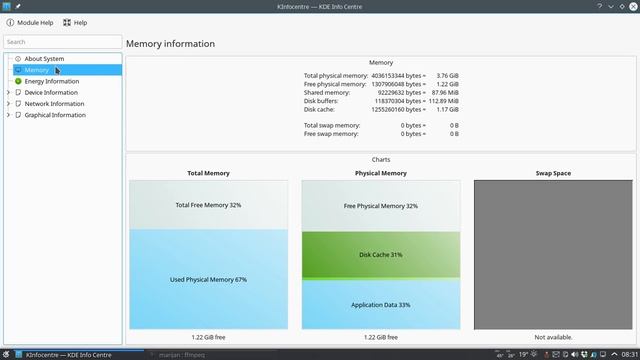Viewport: 640px width, 360px height.
Task: Click the Physical Memory chart heading
Action: pyautogui.click(x=381, y=173)
